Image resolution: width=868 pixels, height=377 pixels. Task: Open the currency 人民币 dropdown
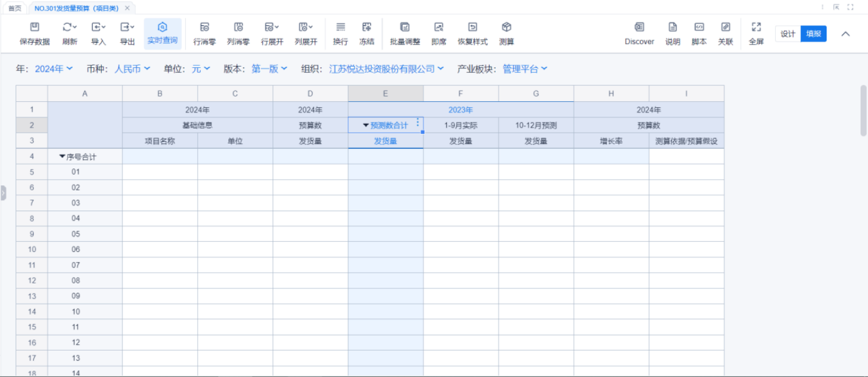click(x=132, y=69)
